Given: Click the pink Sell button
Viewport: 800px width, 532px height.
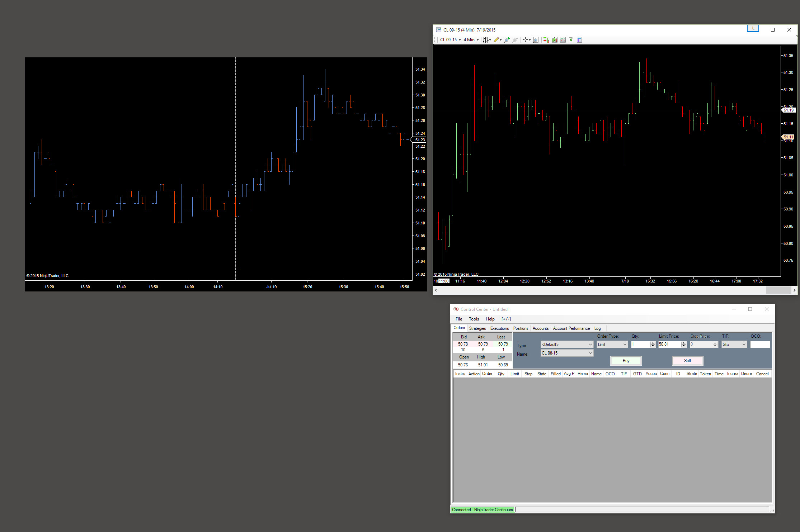Looking at the screenshot, I should (x=687, y=361).
